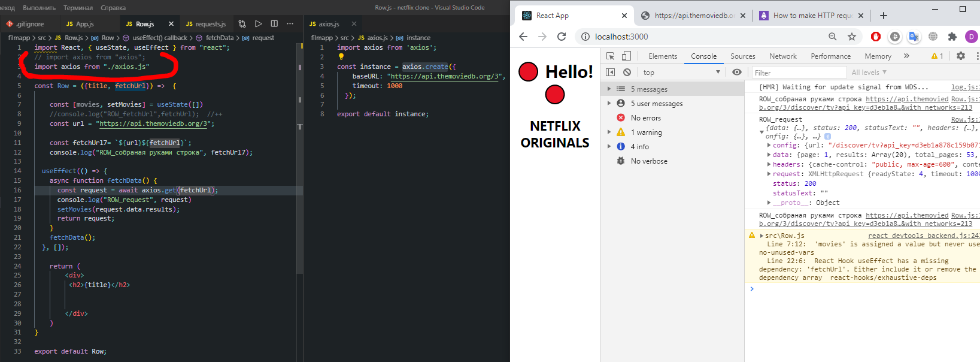Split the VS Code editor with the split icon
The image size is (980, 362).
coord(274,24)
